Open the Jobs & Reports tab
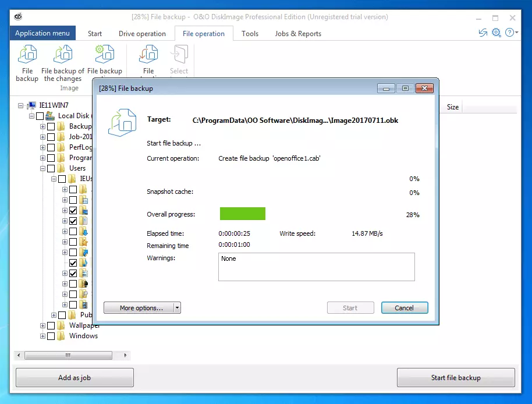Image resolution: width=532 pixels, height=404 pixels. click(x=298, y=34)
